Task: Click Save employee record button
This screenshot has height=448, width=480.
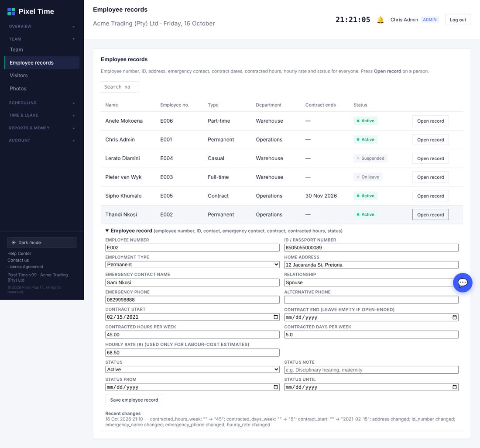Action: (x=134, y=400)
